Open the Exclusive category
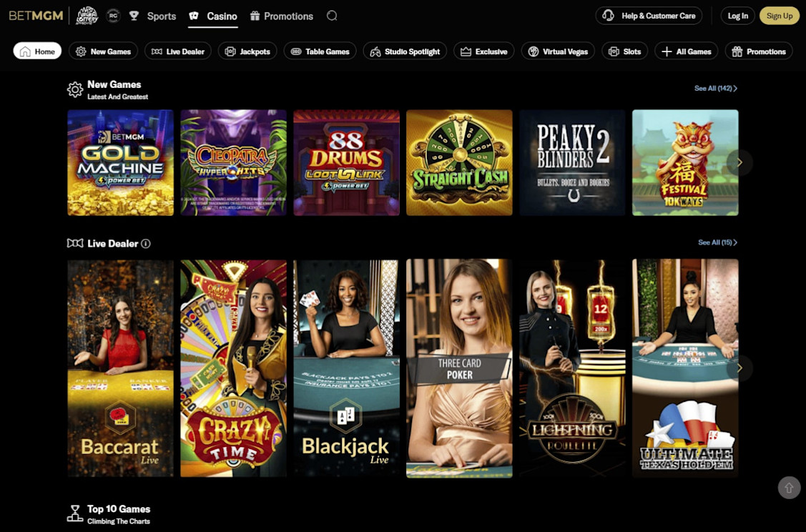The height and width of the screenshot is (532, 806). [484, 51]
